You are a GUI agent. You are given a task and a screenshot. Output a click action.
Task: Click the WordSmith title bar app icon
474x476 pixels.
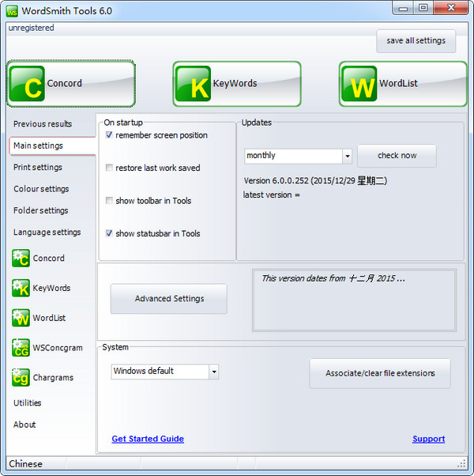pyautogui.click(x=12, y=11)
